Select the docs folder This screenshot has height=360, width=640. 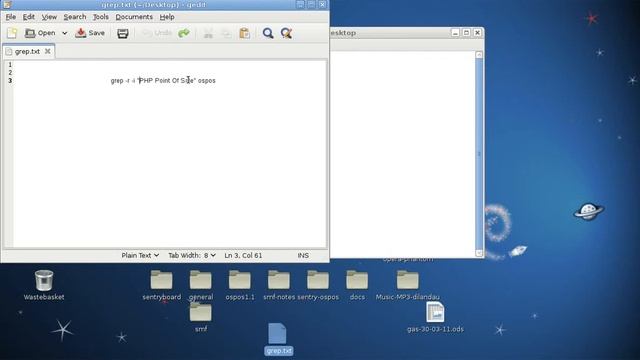pyautogui.click(x=357, y=285)
